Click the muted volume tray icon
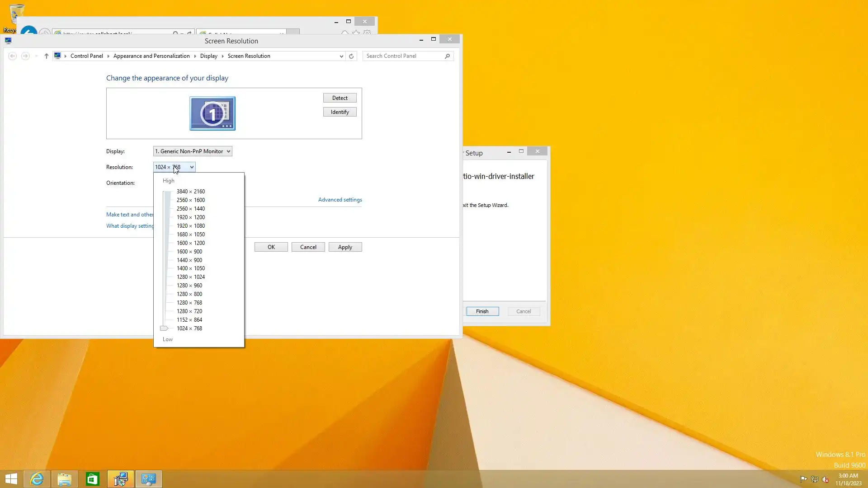 pyautogui.click(x=826, y=479)
